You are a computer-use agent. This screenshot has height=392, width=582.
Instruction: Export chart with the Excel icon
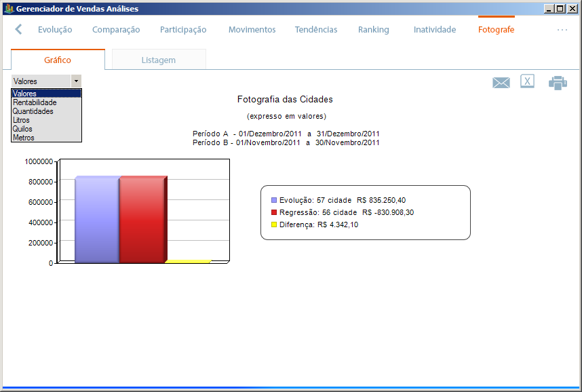point(527,81)
